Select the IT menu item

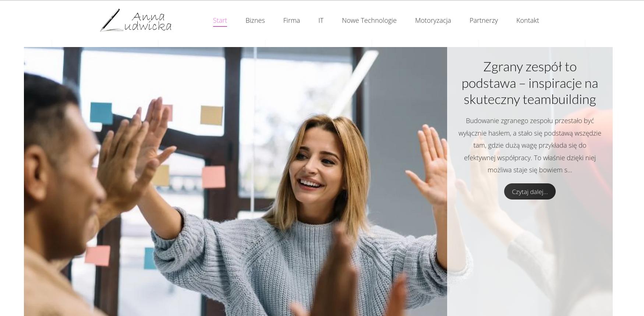click(321, 21)
